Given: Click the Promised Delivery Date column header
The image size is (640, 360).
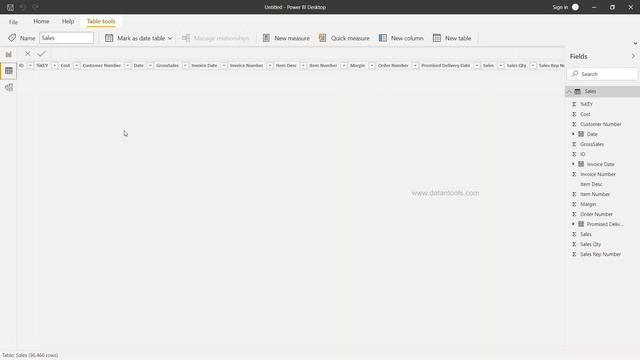Looking at the screenshot, I should [x=445, y=66].
